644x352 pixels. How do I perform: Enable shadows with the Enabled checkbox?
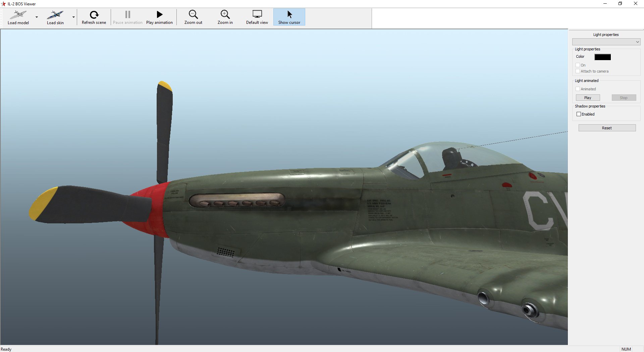pos(579,114)
